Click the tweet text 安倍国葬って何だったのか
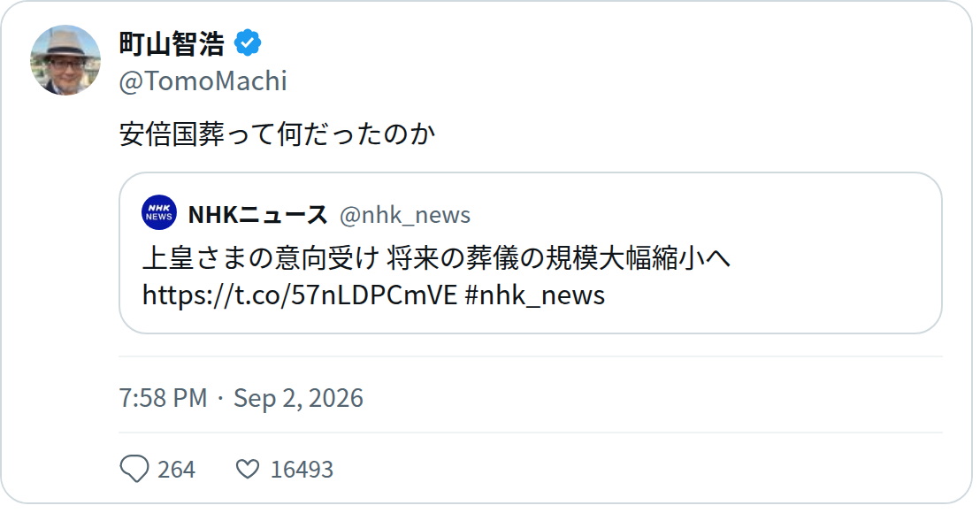 point(277,134)
